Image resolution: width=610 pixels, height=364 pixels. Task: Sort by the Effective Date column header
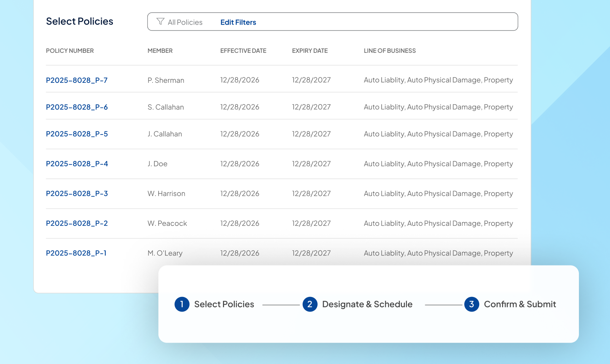pyautogui.click(x=243, y=51)
